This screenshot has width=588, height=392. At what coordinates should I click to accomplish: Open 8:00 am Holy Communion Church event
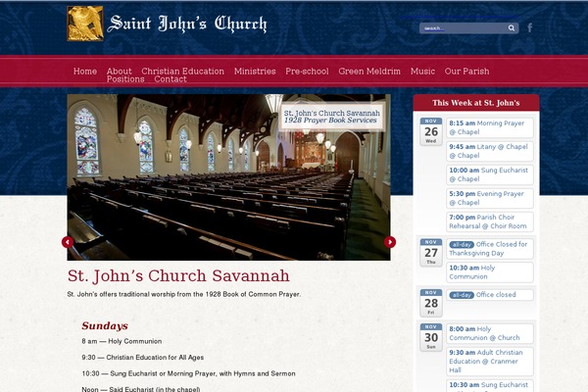pos(489,333)
